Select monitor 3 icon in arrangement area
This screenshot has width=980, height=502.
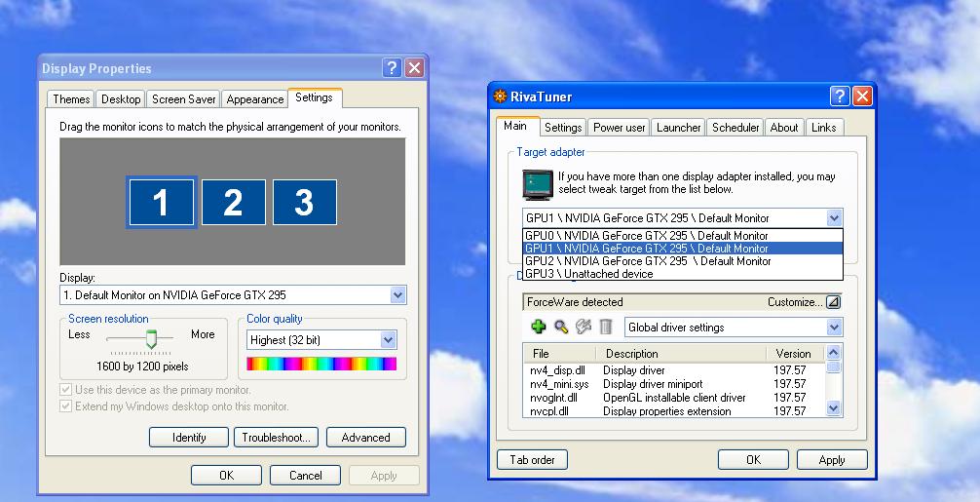tap(304, 203)
